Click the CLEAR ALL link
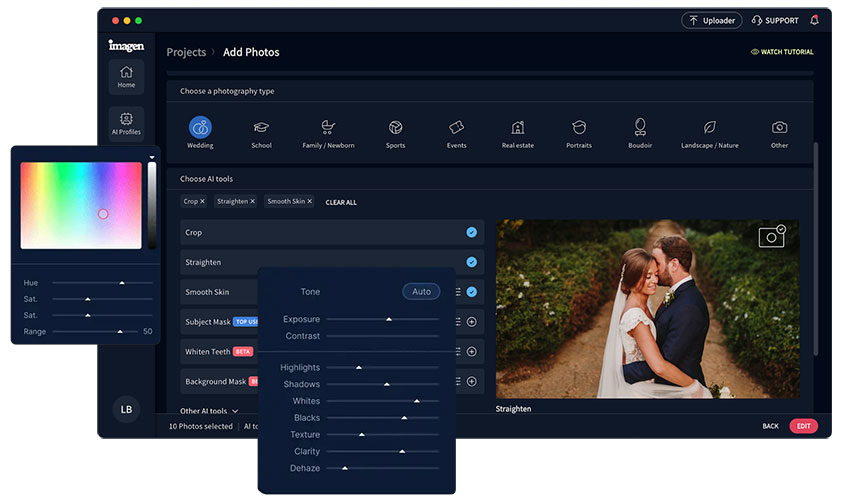 [x=341, y=202]
